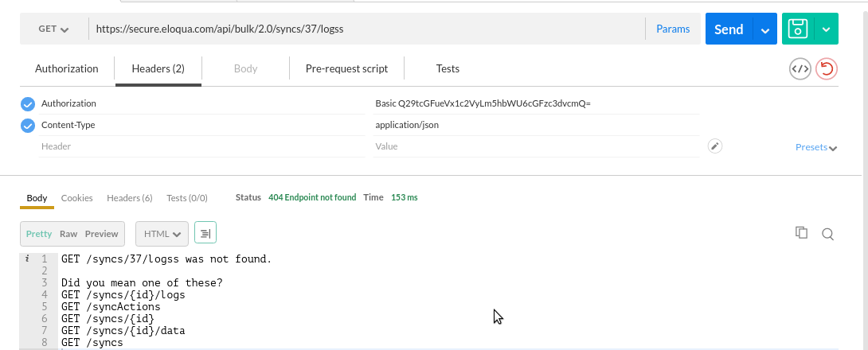Image resolution: width=868 pixels, height=350 pixels.
Task: Uncheck the Content-Type header checkbox
Action: pyautogui.click(x=28, y=126)
